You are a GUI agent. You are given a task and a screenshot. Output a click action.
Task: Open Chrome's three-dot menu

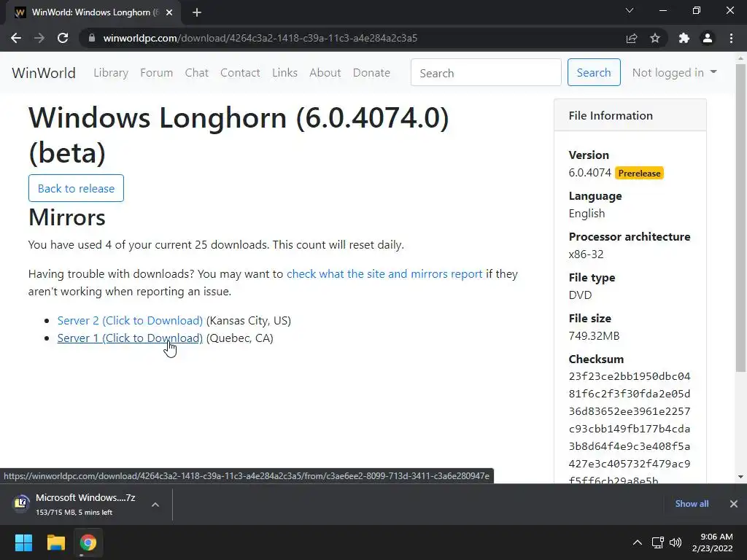731,38
